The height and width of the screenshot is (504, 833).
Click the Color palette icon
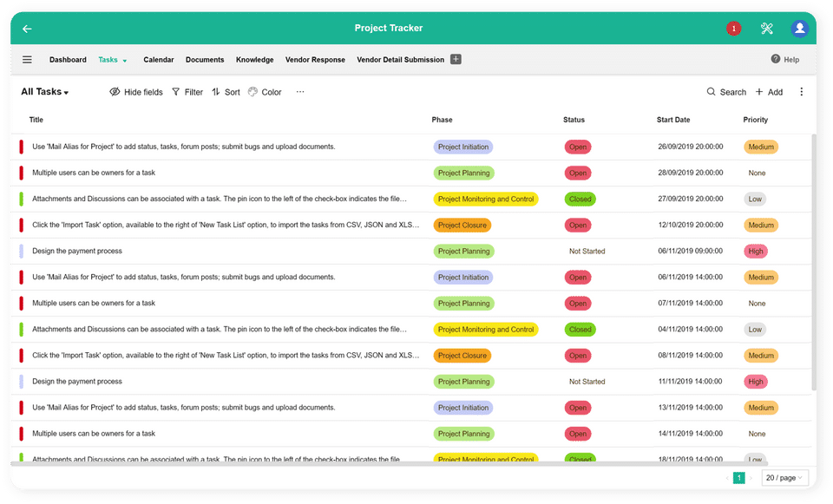click(253, 92)
